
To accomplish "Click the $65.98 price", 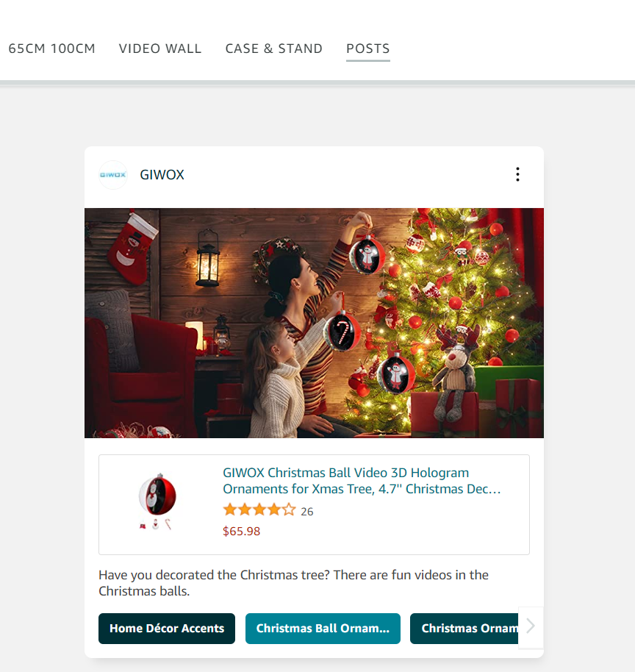I will 241,531.
